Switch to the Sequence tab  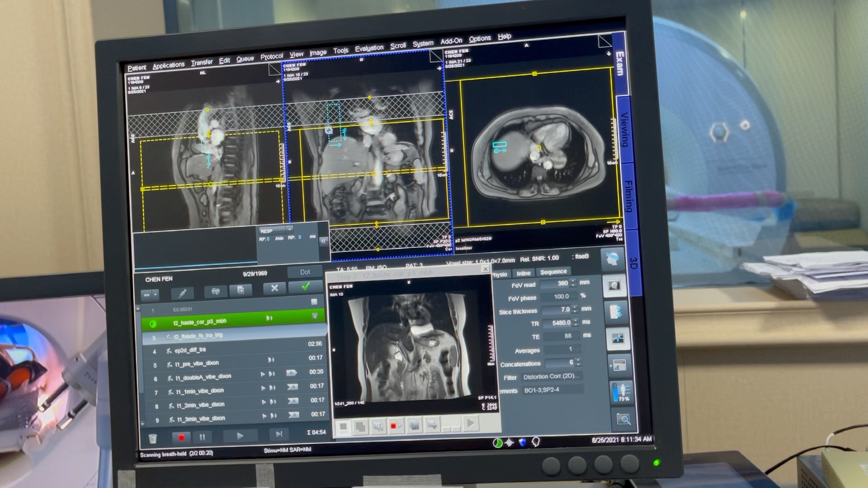[553, 272]
